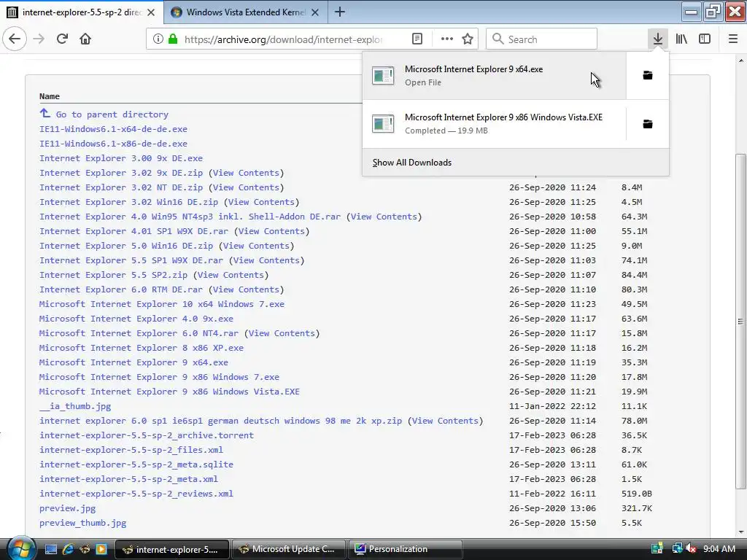
Task: Switch to Windows Vista Extended Kernel tab
Action: coord(245,12)
